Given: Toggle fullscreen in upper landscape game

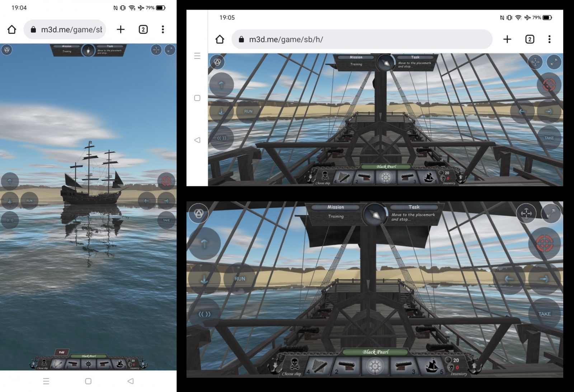Looking at the screenshot, I should tap(554, 62).
